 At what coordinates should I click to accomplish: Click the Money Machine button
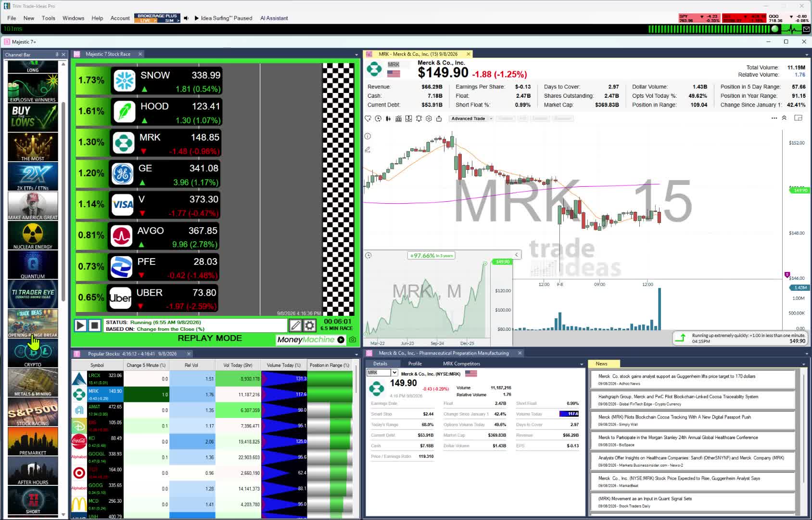(311, 339)
